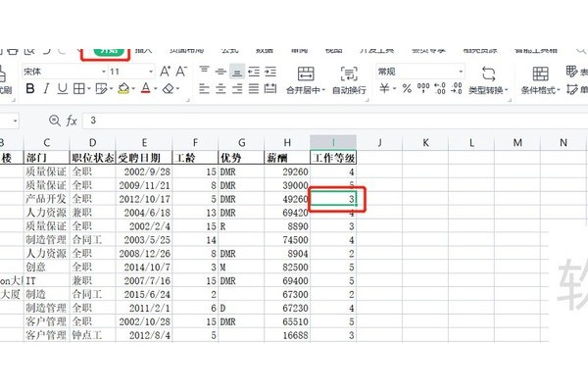
Task: Apply the thousands separator 000 style
Action: coord(423,89)
